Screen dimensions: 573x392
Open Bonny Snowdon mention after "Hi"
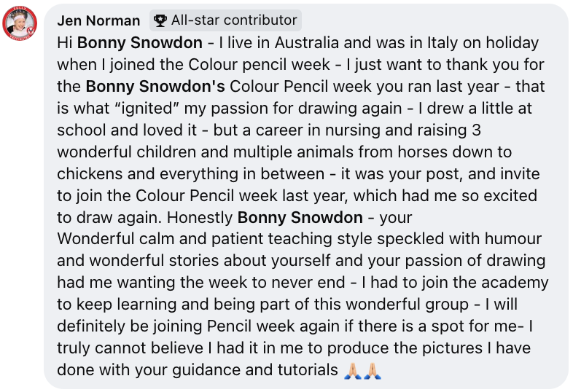(139, 43)
